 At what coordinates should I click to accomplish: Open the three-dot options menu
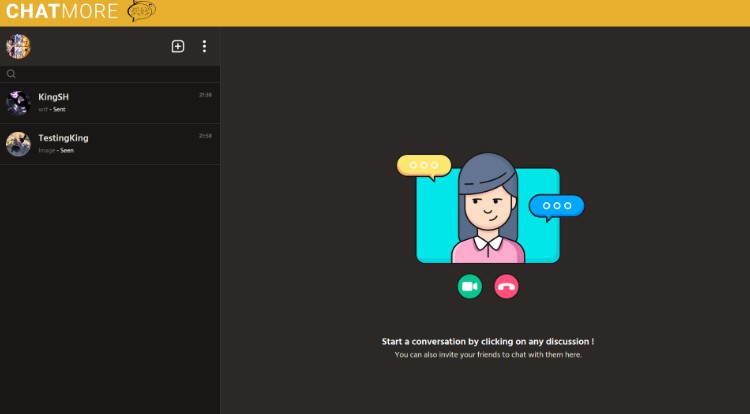pos(204,46)
